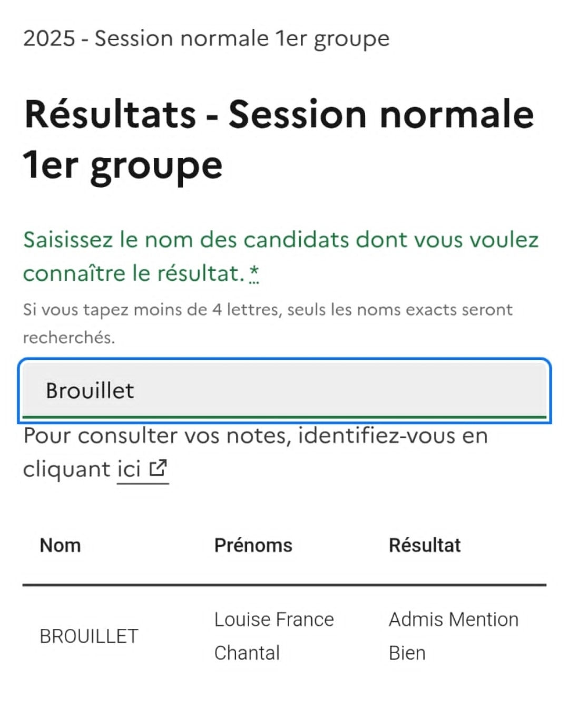
Task: Click the green underline of the search field
Action: (284, 417)
